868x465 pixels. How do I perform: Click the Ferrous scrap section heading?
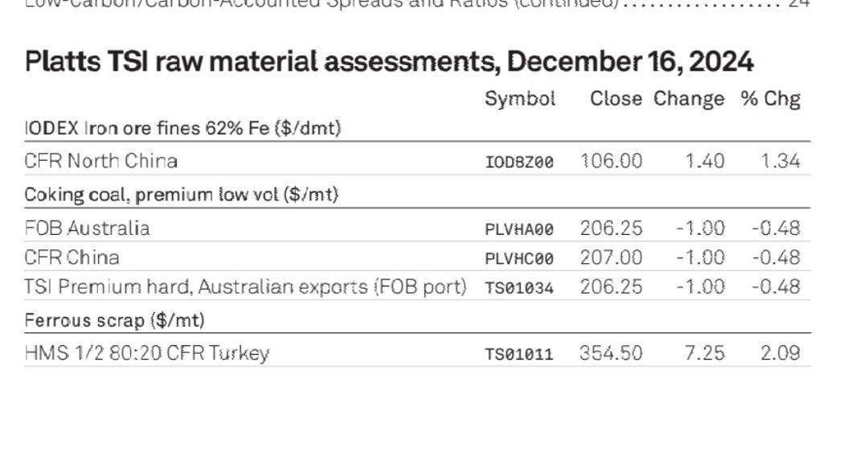click(115, 320)
